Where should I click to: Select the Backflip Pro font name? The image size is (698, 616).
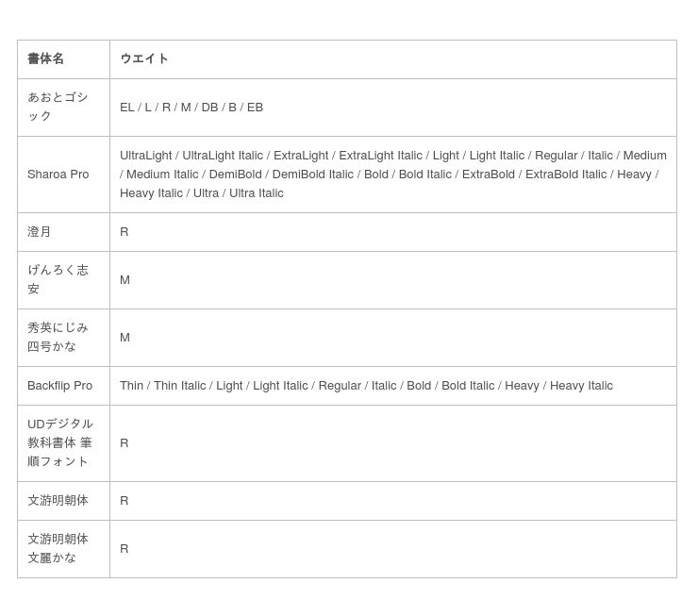pos(60,386)
